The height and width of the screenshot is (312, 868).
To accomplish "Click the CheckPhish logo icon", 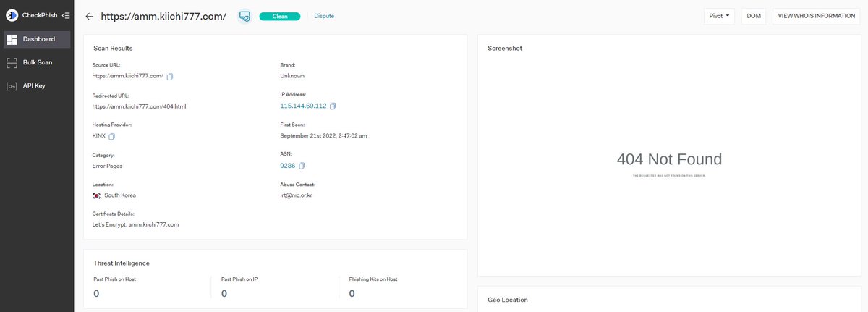I will pos(12,15).
